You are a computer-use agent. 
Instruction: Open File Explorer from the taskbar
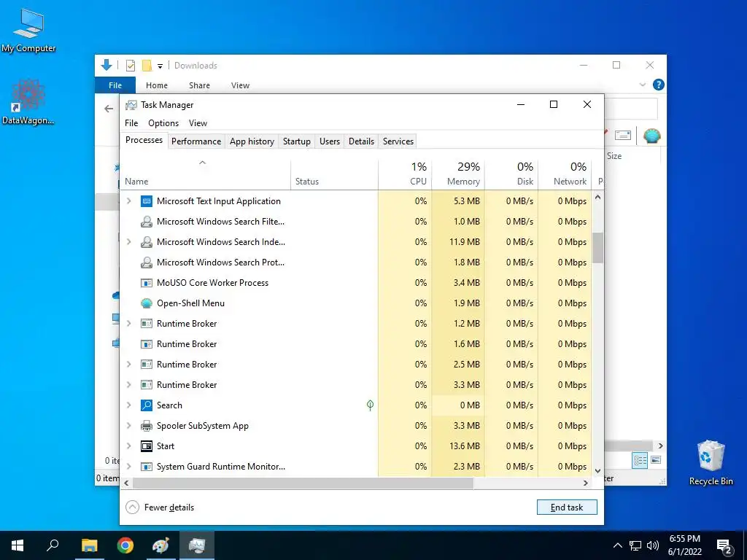coord(89,545)
